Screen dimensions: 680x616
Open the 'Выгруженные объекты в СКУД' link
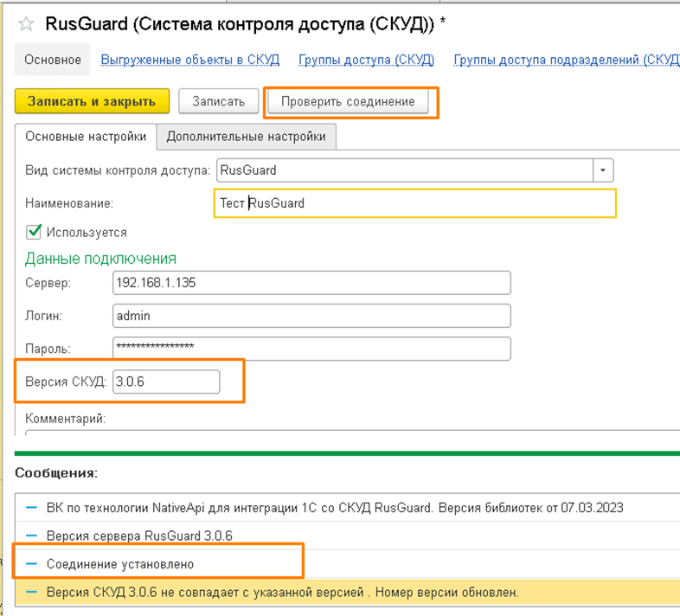tap(189, 60)
